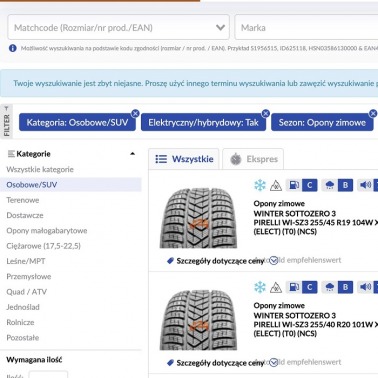
Task: Click noise speaker icon on first tire
Action: point(365,185)
